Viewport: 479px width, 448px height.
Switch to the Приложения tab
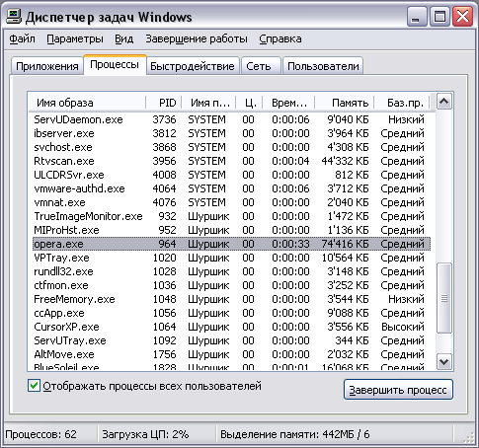coord(47,66)
